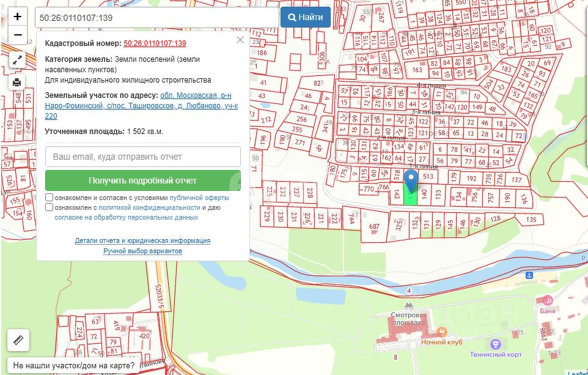The width and height of the screenshot is (588, 375).
Task: Open Ручной выбор вариантов link
Action: pos(142,251)
